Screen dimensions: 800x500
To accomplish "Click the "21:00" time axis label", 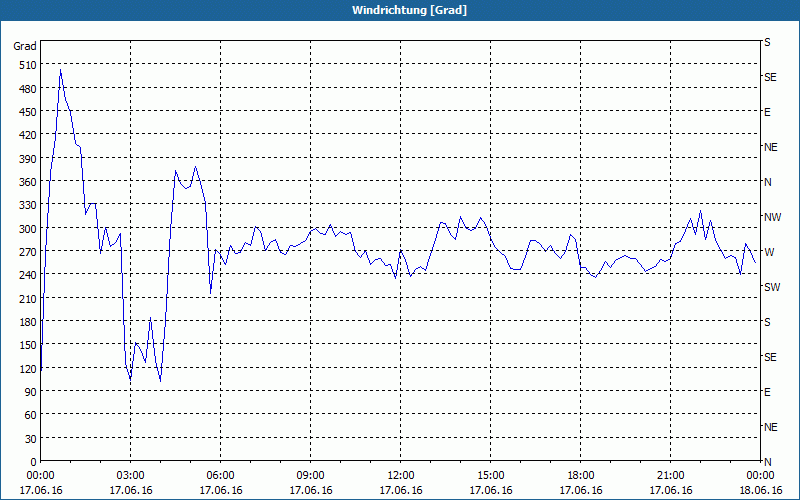I will 670,476.
